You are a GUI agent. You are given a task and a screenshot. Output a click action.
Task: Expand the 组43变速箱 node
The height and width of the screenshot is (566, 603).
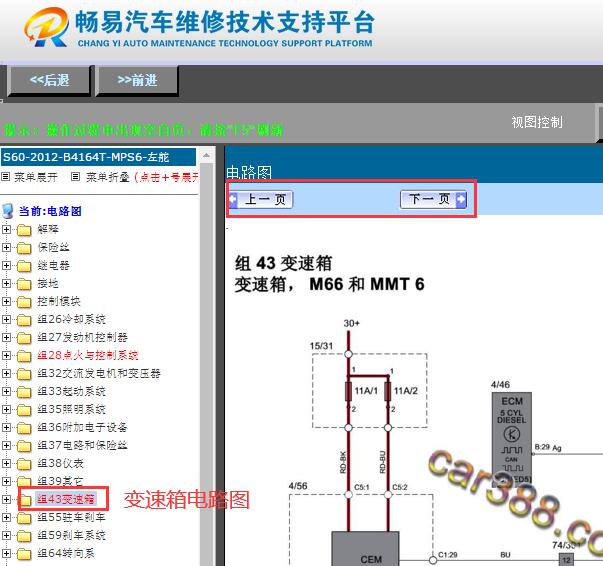pyautogui.click(x=6, y=499)
